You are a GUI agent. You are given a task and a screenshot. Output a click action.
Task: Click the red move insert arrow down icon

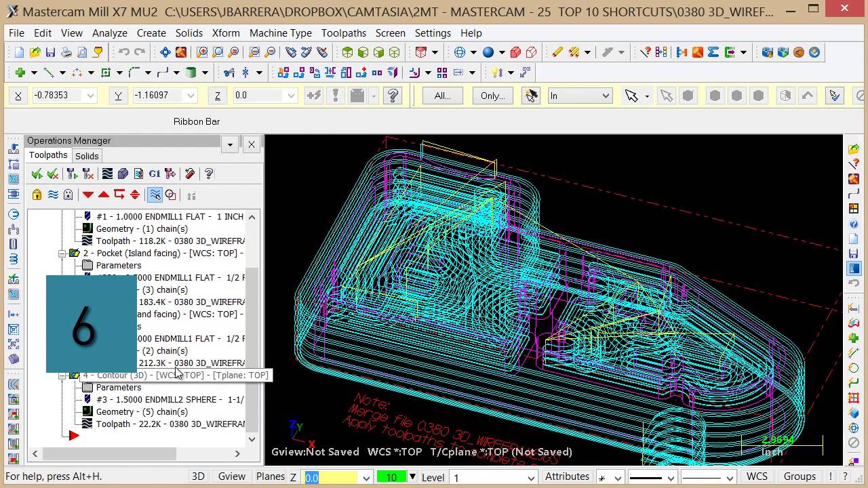[x=88, y=195]
